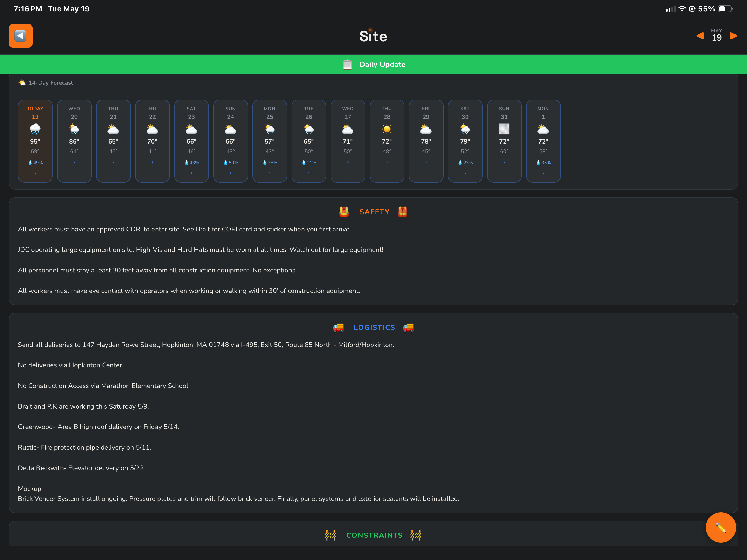Click the Rustic fire protection pipe line

[84, 448]
